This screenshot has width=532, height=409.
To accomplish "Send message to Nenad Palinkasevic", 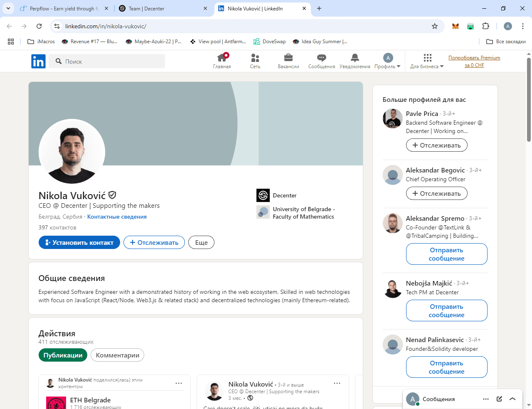I will (x=446, y=367).
